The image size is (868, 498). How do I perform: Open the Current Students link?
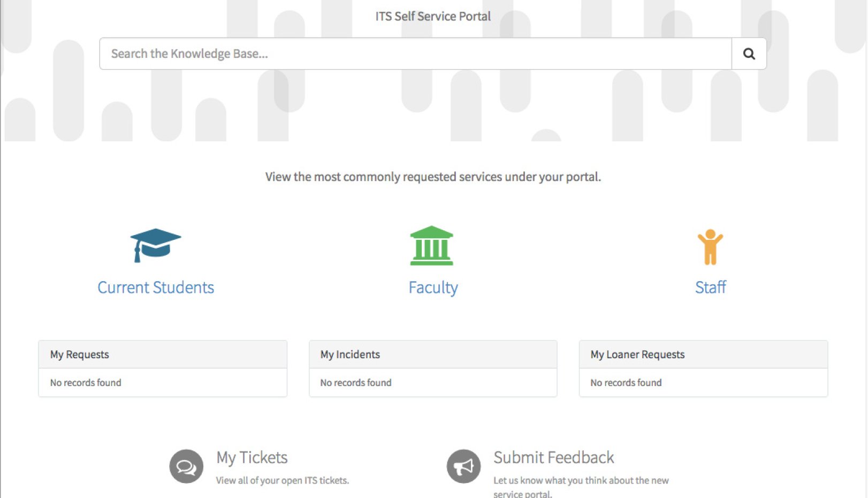coord(156,288)
